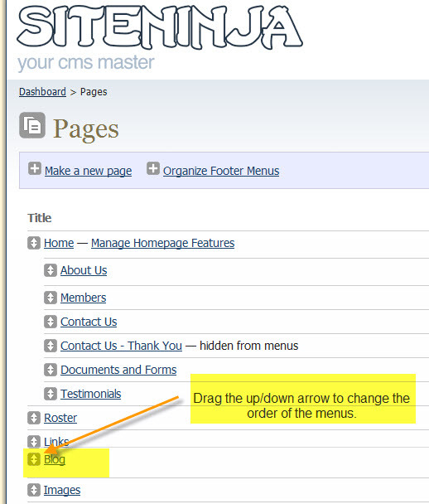Viewport: 429px width, 504px height.
Task: Click the reorder arrow icon beside Links
Action: (x=34, y=442)
